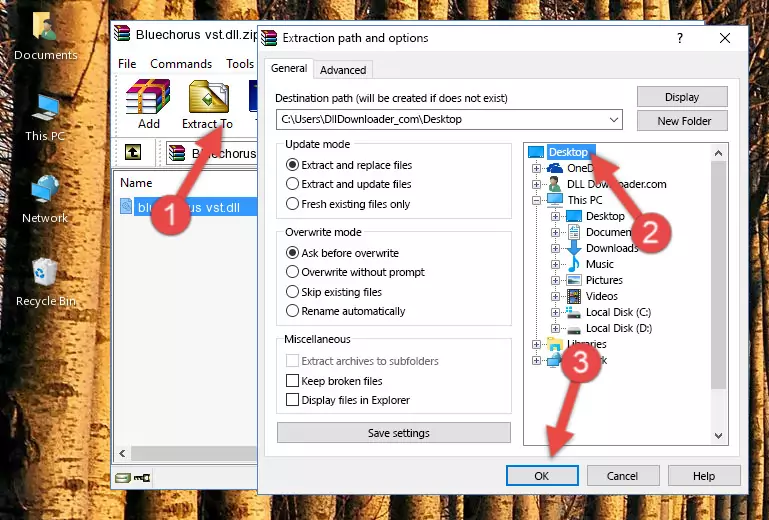
Task: Click the Save settings button
Action: pyautogui.click(x=394, y=433)
